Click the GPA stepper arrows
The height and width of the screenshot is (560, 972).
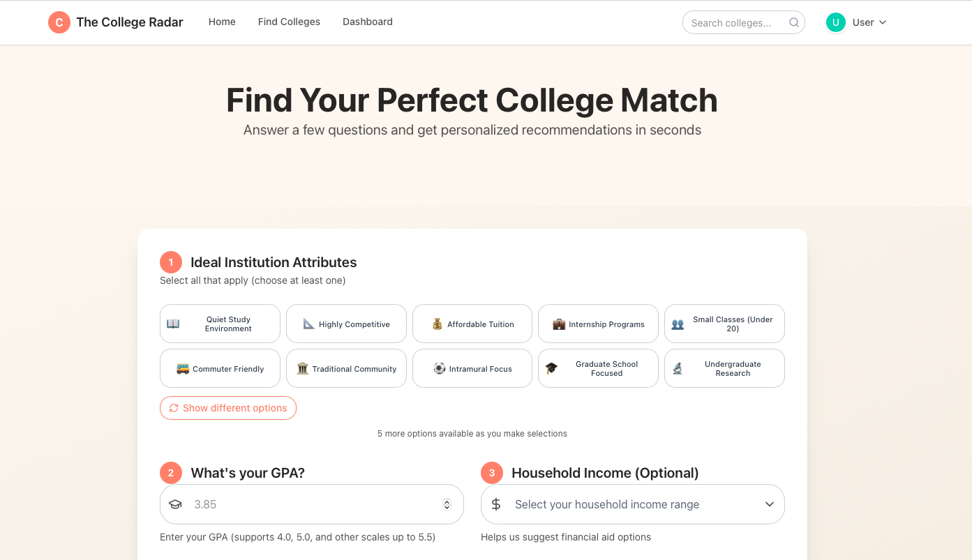(x=447, y=504)
